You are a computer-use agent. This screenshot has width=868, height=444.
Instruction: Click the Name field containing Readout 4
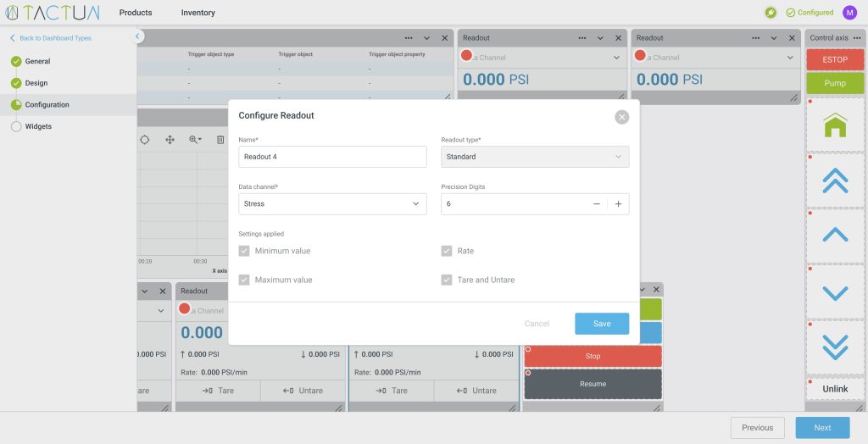[332, 157]
